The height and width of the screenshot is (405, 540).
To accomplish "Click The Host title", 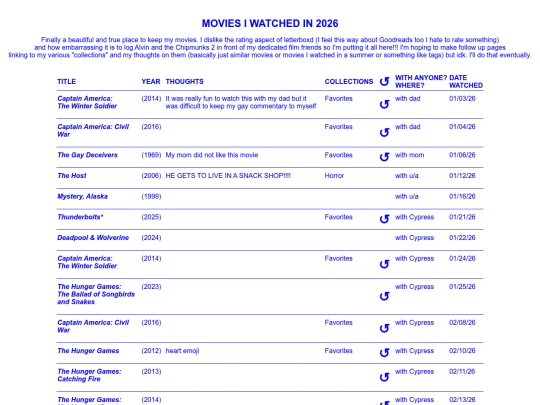I will pyautogui.click(x=72, y=176).
